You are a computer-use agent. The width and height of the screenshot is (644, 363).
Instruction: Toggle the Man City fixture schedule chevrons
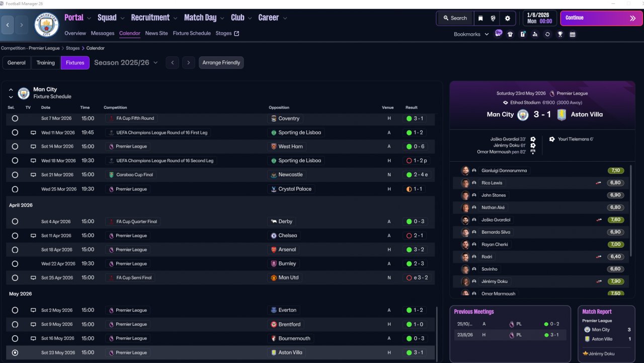[11, 93]
